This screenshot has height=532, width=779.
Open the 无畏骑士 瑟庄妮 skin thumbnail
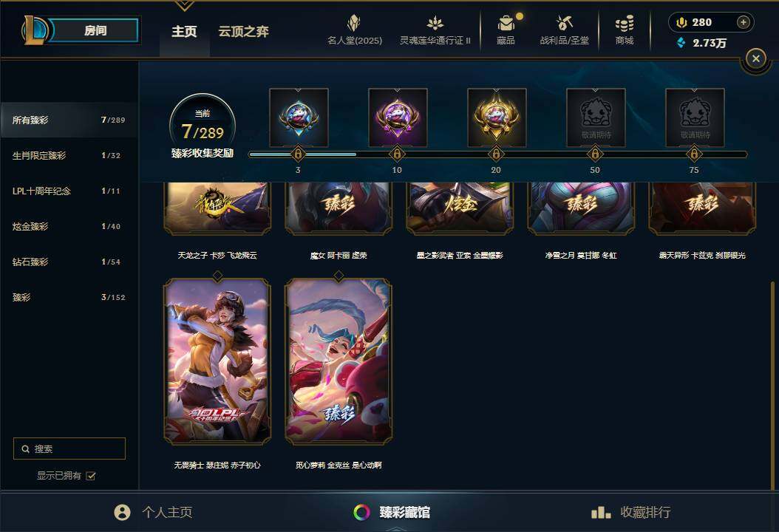pyautogui.click(x=217, y=361)
